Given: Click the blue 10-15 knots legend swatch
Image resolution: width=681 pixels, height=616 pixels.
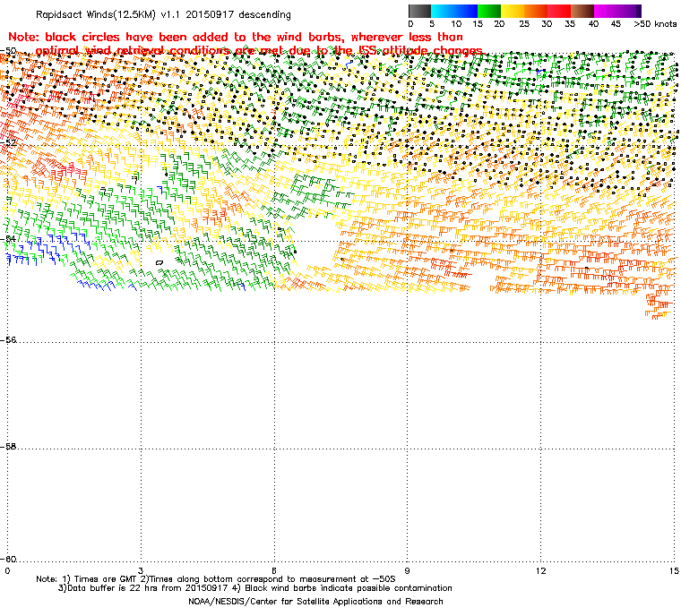Looking at the screenshot, I should (466, 11).
